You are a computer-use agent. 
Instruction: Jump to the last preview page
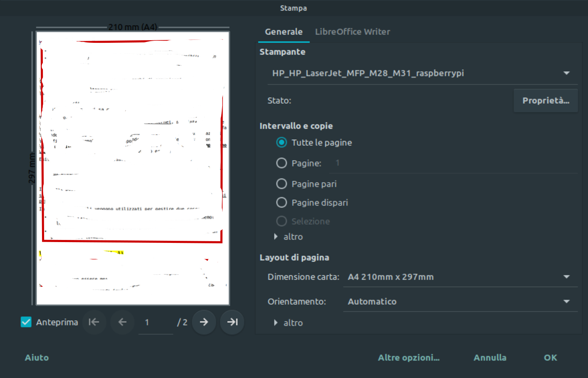click(232, 322)
